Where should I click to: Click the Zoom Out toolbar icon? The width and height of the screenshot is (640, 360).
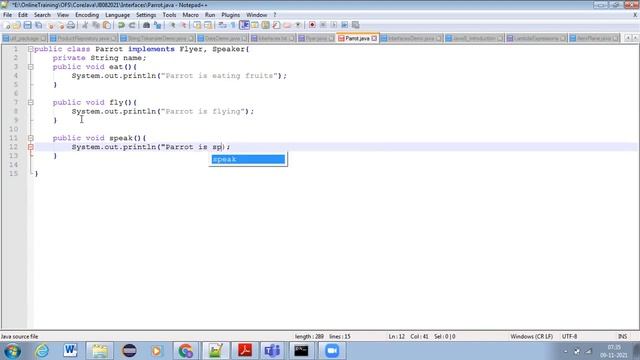184,25
